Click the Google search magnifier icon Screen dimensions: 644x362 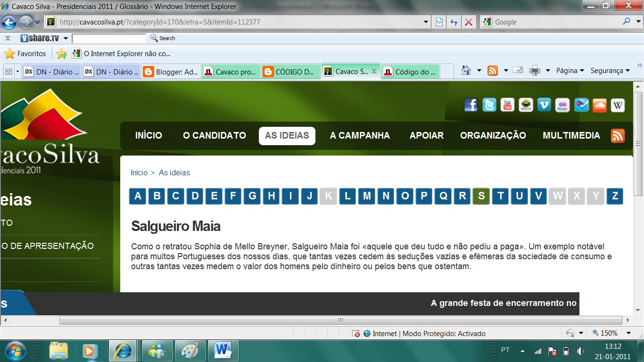click(x=627, y=21)
